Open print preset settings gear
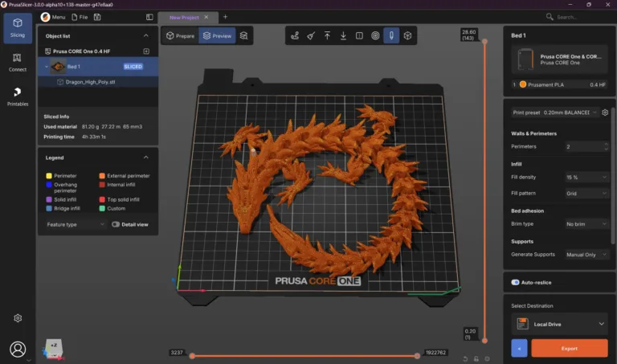 coord(605,112)
